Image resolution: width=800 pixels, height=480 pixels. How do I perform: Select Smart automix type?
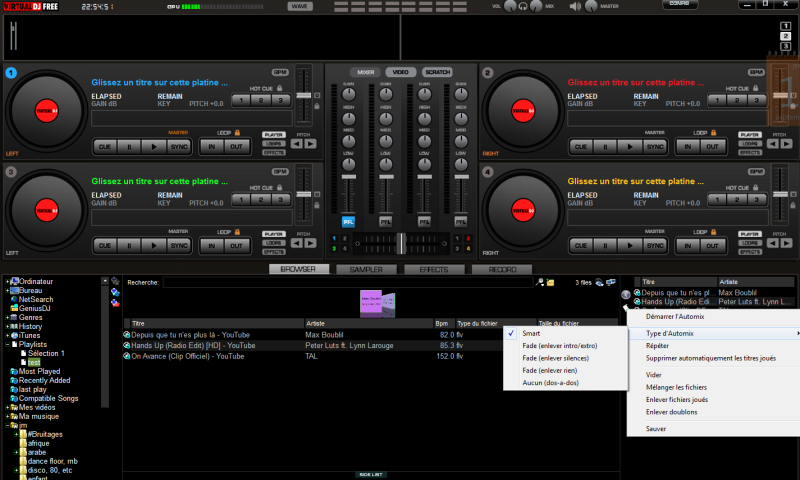tap(530, 333)
